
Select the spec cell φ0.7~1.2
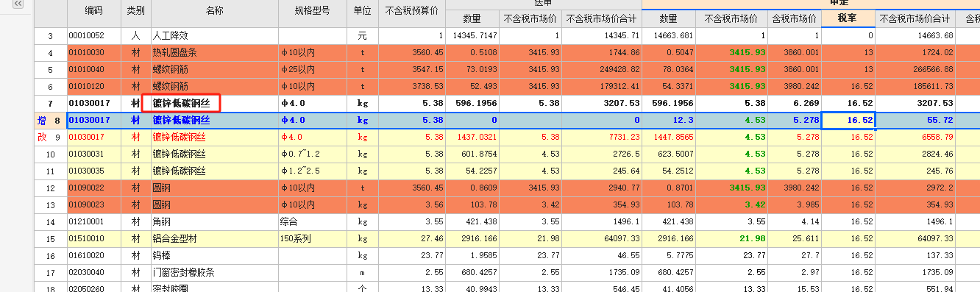[313, 154]
